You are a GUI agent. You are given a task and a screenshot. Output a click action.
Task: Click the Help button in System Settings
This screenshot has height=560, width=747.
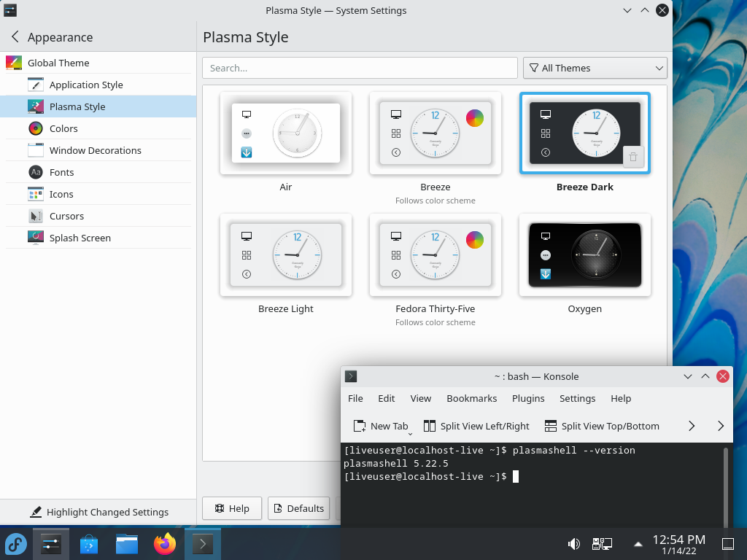pyautogui.click(x=232, y=508)
